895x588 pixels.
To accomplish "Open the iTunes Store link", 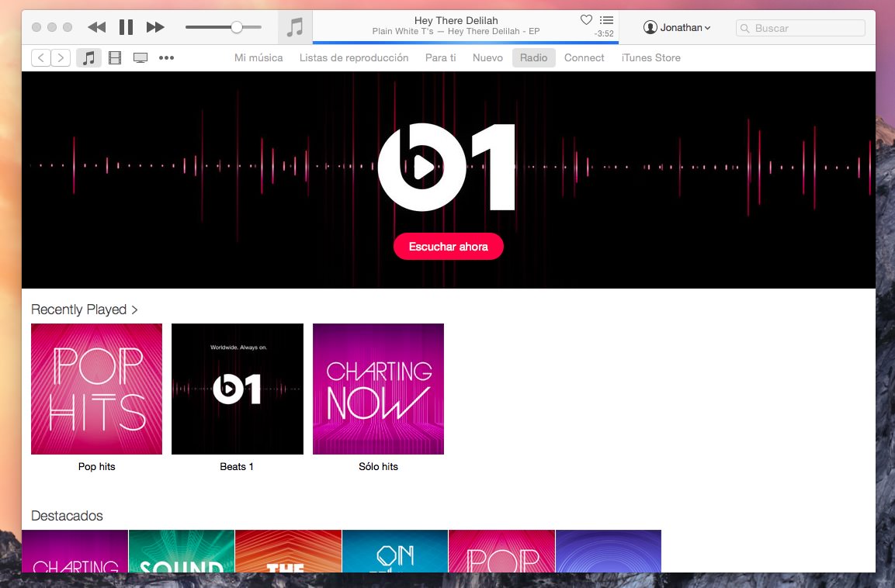I will (x=650, y=57).
